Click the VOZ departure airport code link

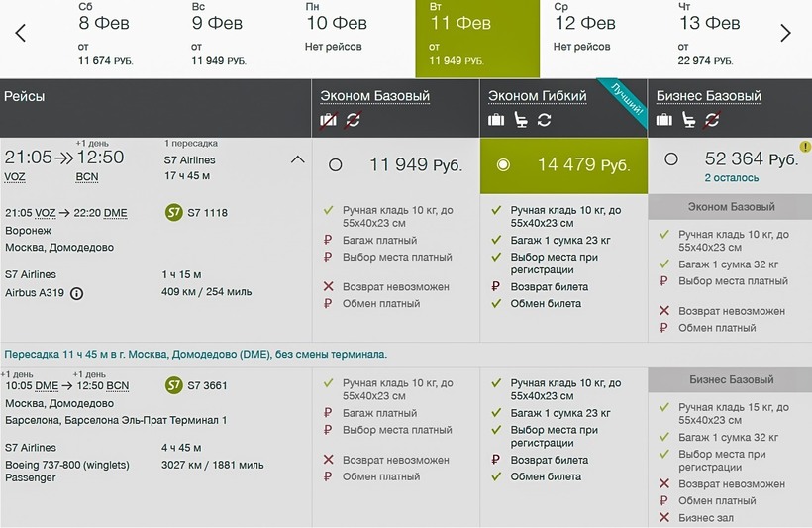click(15, 177)
